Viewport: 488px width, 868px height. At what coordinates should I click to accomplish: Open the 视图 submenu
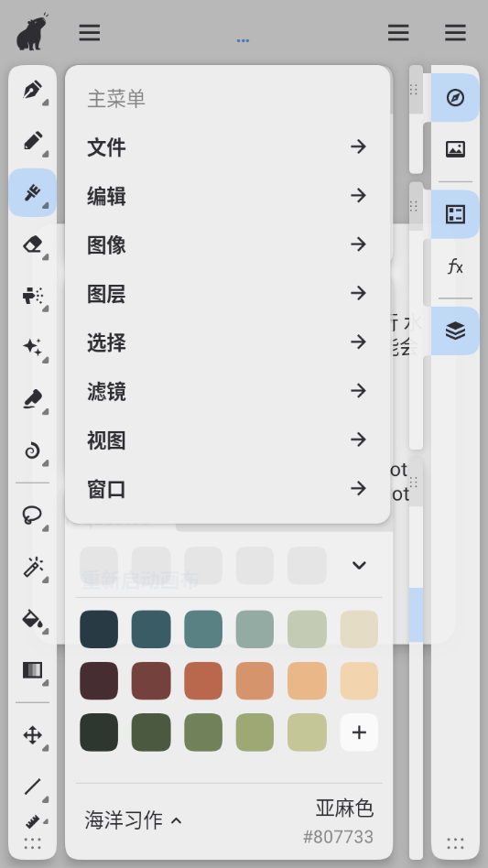[x=227, y=439]
